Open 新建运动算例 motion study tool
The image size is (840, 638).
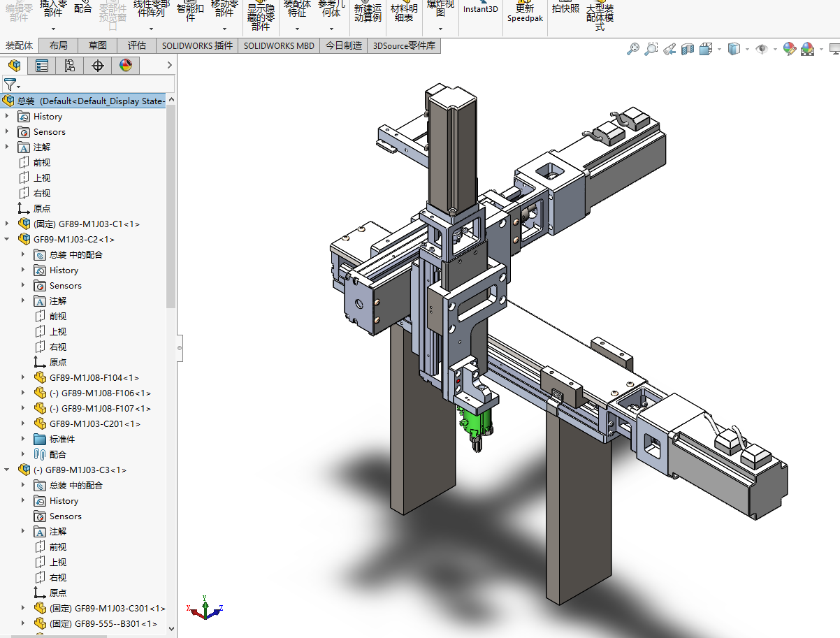[367, 13]
